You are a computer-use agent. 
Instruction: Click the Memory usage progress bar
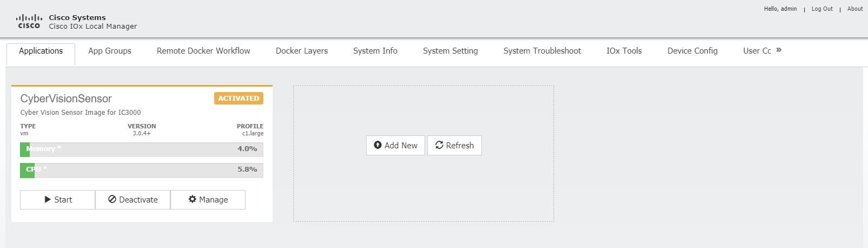142,149
